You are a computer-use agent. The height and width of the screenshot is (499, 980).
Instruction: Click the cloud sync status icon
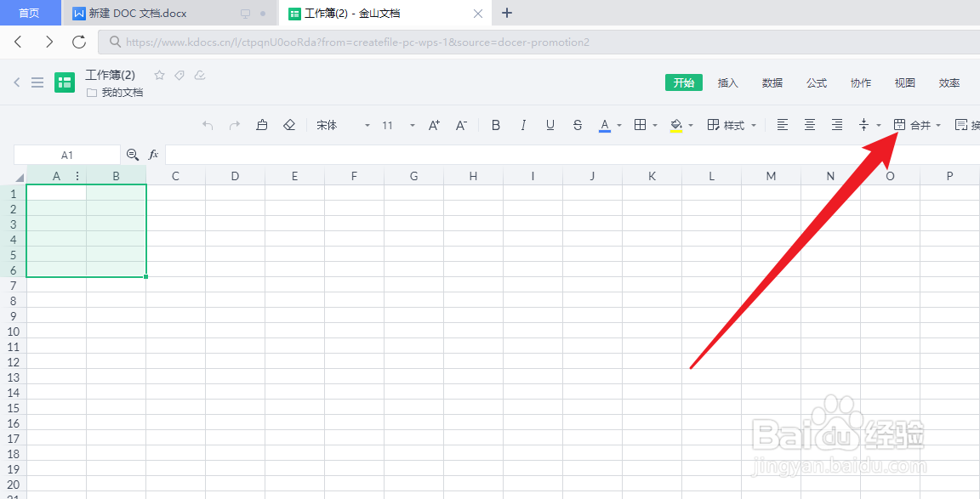tap(200, 75)
